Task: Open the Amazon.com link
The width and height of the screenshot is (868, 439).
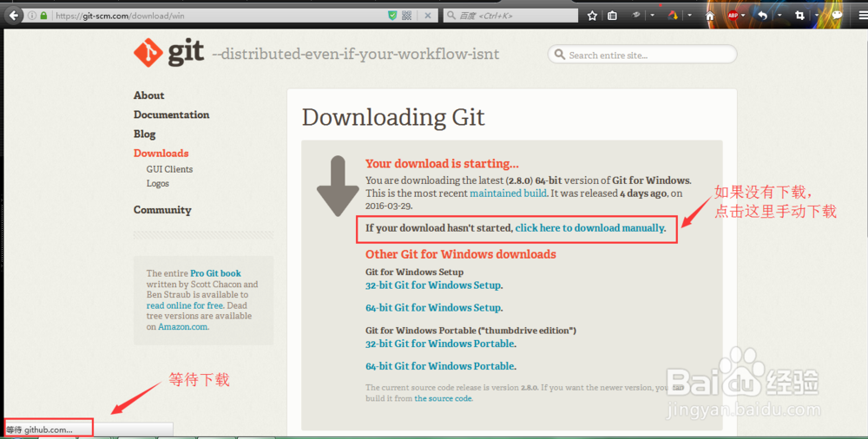Action: pos(182,326)
